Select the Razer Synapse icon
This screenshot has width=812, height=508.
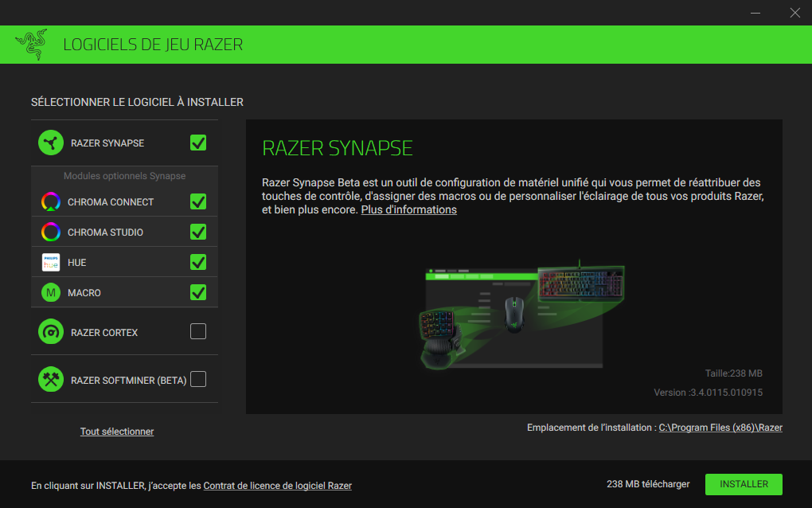(51, 143)
